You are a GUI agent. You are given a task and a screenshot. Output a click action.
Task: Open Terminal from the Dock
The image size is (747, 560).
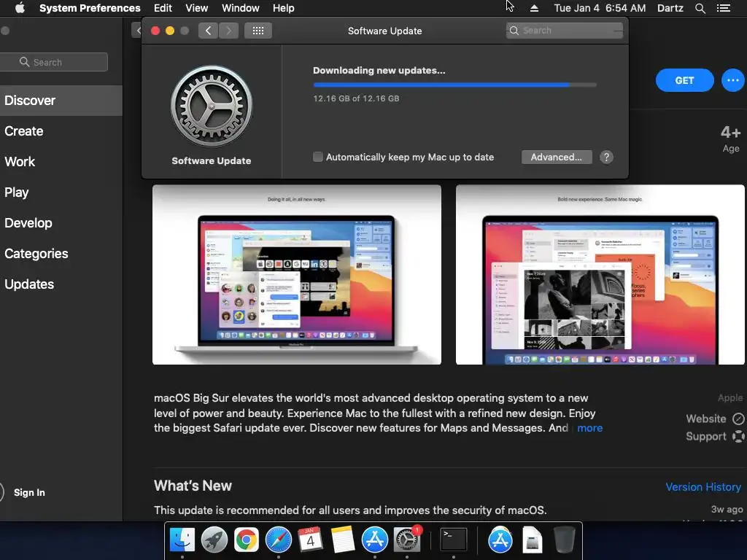coord(453,540)
